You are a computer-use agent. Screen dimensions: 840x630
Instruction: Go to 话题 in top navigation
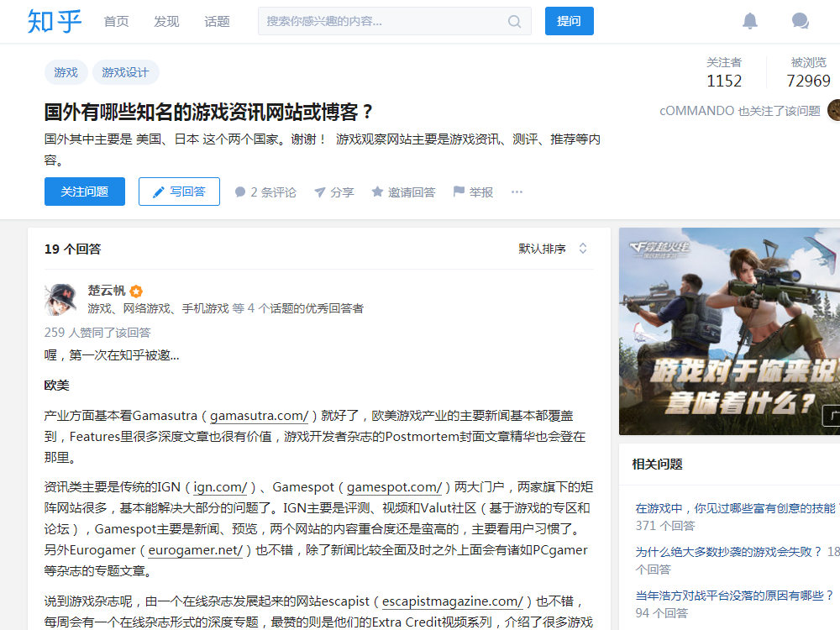(217, 22)
